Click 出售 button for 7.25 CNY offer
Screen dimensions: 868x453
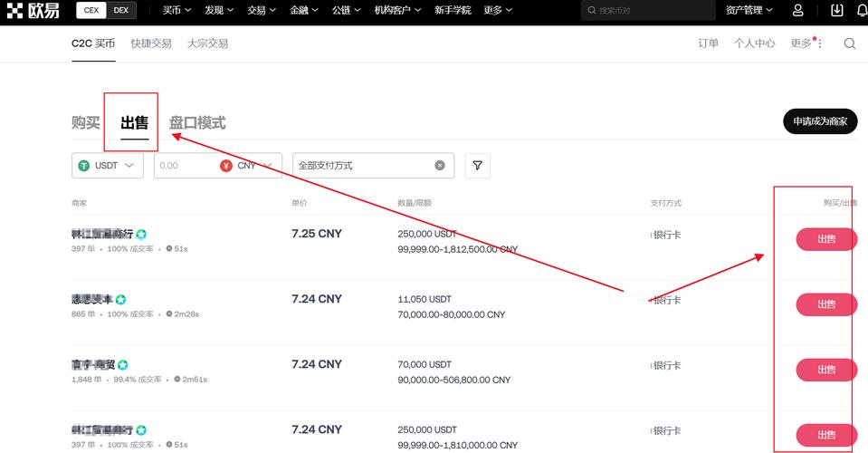(x=825, y=239)
